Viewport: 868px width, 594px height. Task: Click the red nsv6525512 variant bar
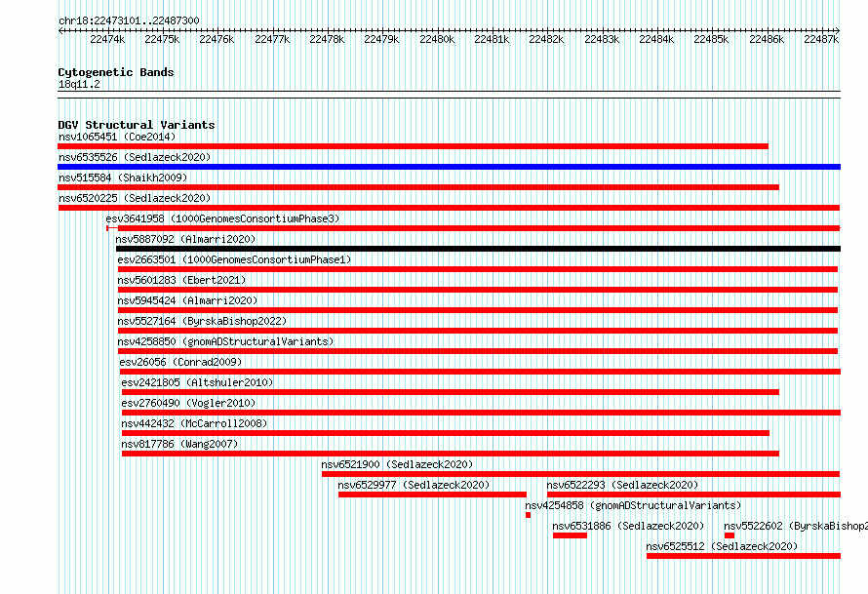(743, 556)
